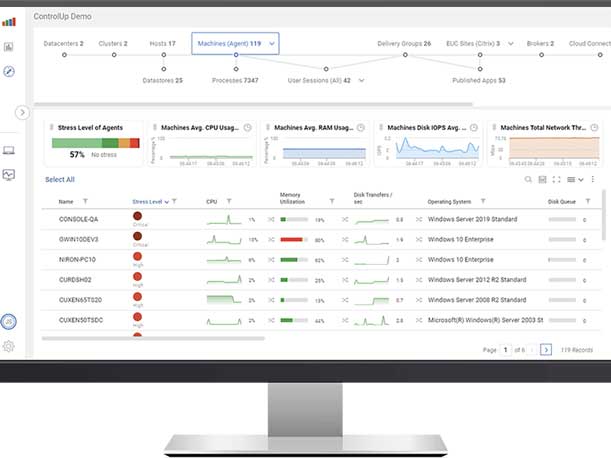Expand the User Sessions (All) dropdown

pos(360,80)
